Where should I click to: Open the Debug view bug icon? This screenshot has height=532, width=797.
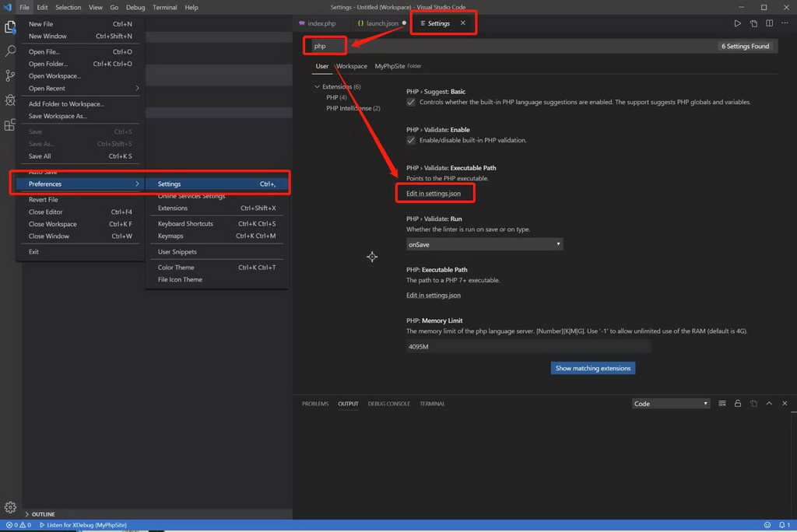[x=9, y=100]
